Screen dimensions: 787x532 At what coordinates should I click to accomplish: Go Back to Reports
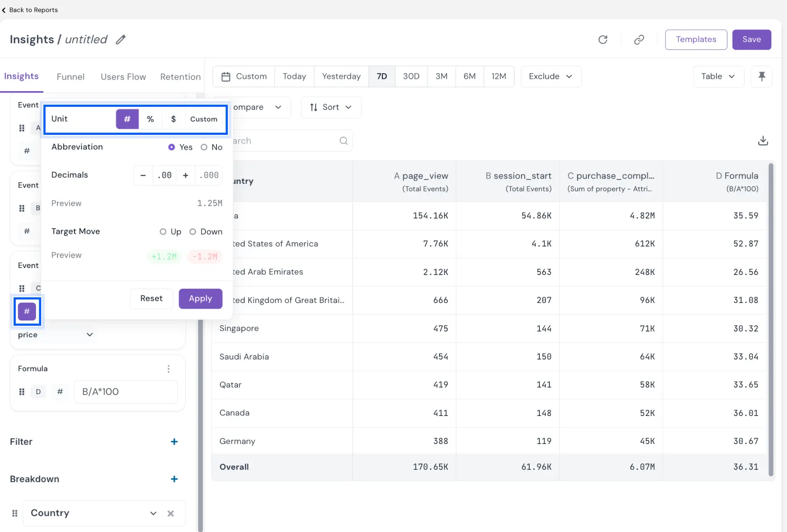click(x=30, y=10)
